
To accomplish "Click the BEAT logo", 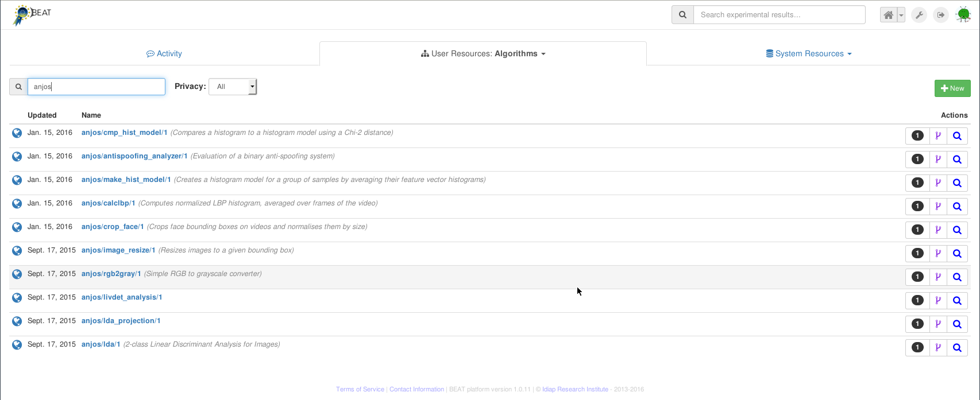I will click(x=32, y=15).
